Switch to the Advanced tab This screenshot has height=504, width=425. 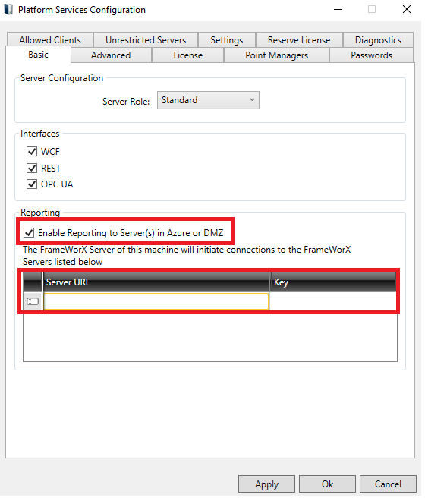click(111, 55)
